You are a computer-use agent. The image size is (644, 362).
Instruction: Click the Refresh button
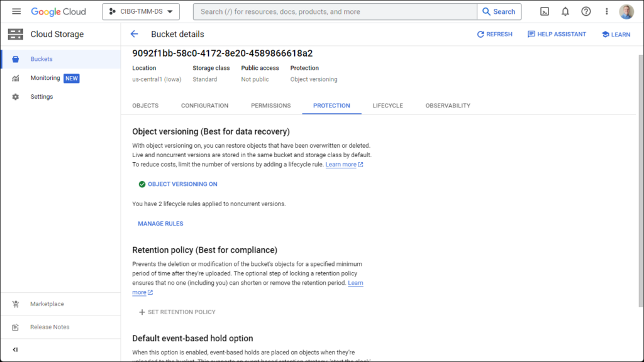pos(494,34)
